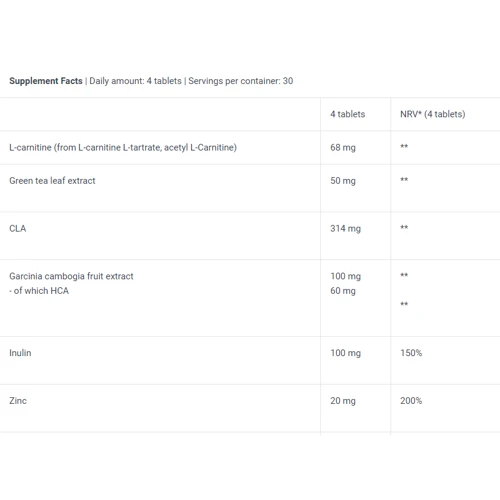The image size is (500, 500).
Task: Click the Supplement Facts heading
Action: click(x=46, y=81)
